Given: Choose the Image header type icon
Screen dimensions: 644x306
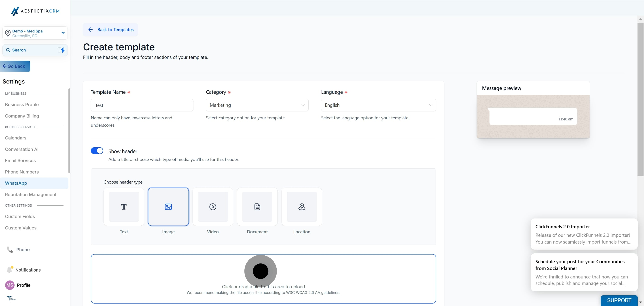Looking at the screenshot, I should coord(168,207).
